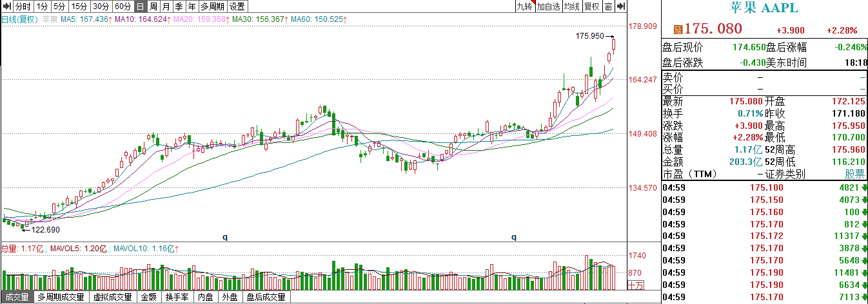Image resolution: width=868 pixels, height=304 pixels.
Task: Switch to 月 monthly period
Action: [x=166, y=6]
